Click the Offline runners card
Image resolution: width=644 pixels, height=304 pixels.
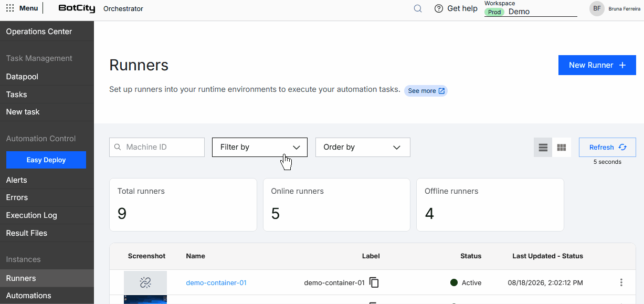pyautogui.click(x=490, y=205)
